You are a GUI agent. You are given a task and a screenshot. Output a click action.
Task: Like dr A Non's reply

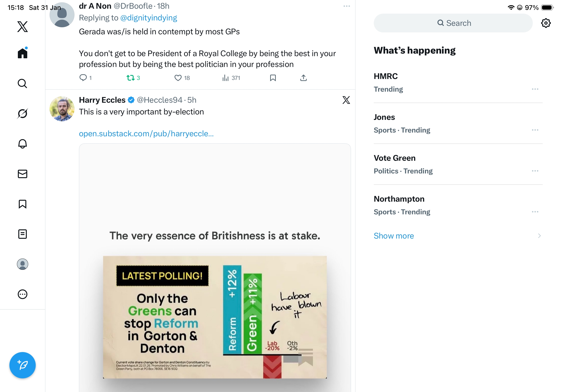click(x=178, y=78)
